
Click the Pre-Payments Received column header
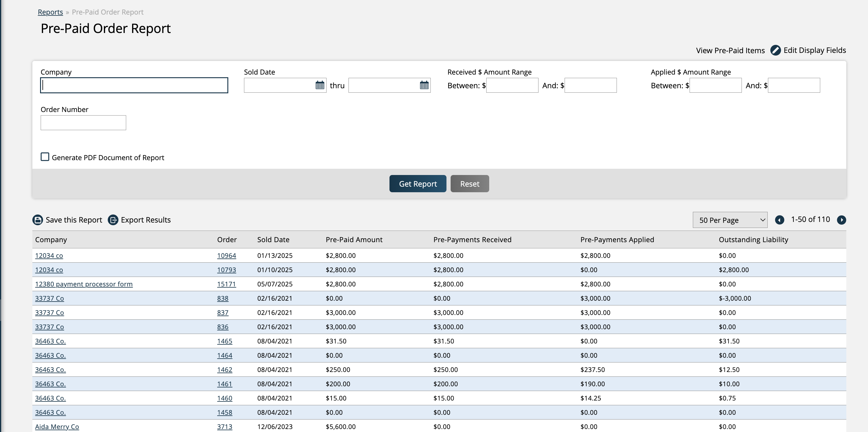[472, 240]
